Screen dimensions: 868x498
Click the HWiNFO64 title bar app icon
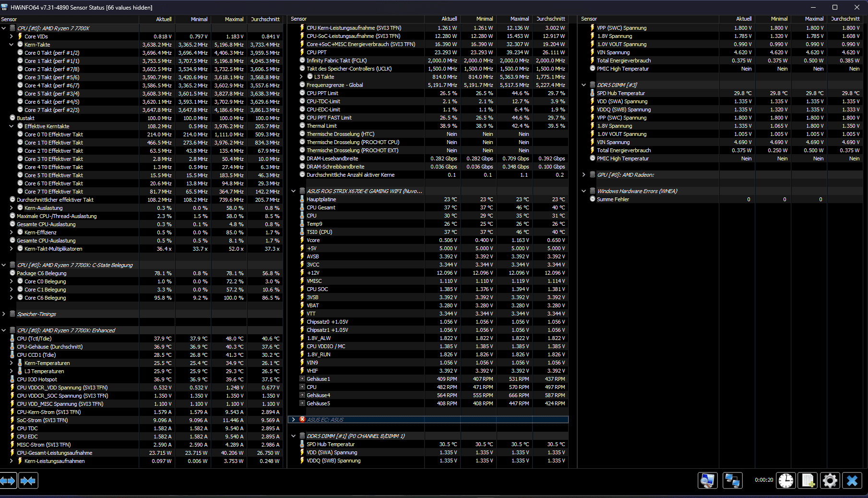tap(5, 7)
